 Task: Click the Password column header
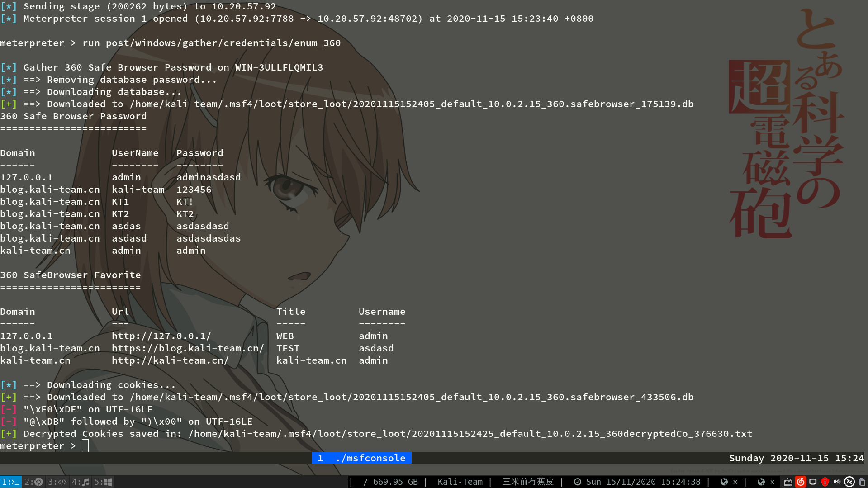(x=199, y=153)
